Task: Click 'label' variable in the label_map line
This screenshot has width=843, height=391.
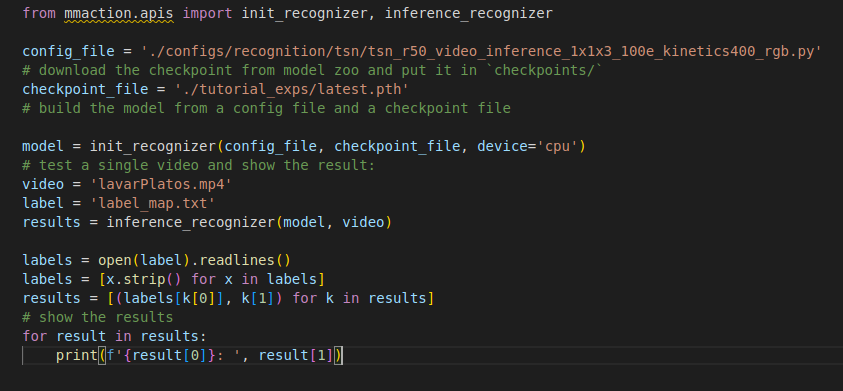Action: 44,203
